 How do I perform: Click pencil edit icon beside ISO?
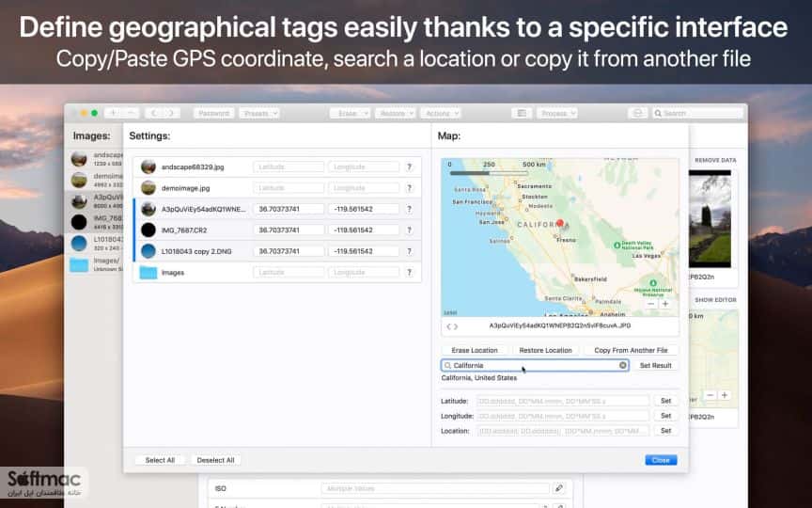[x=559, y=488]
